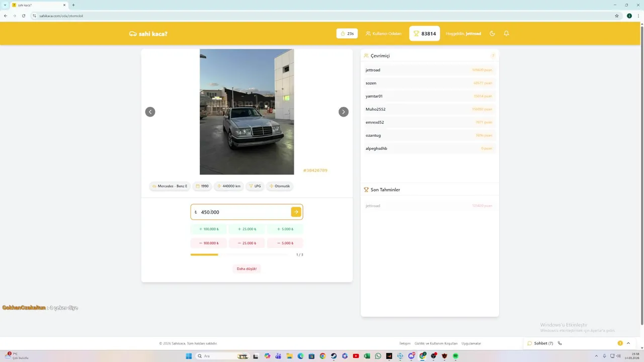
Task: Click taskbar Ara search box
Action: (x=222, y=356)
